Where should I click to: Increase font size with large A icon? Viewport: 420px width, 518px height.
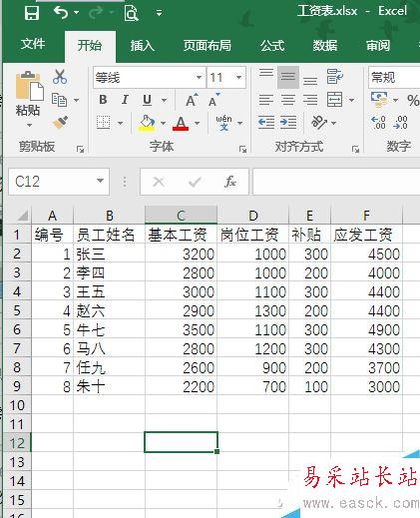pos(192,100)
